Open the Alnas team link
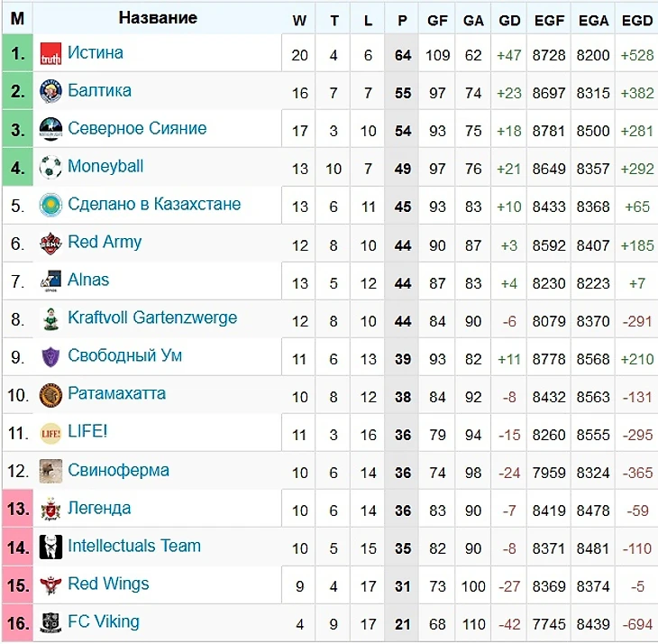The height and width of the screenshot is (644, 658). pos(88,280)
